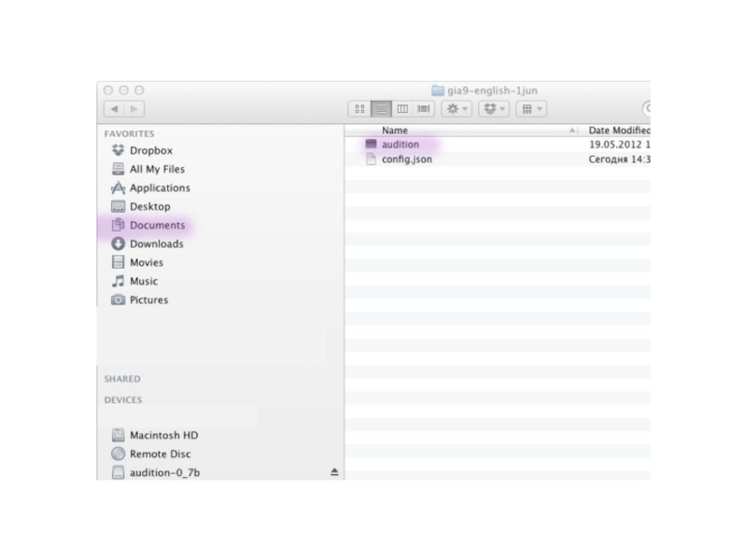
Task: Switch to icon view
Action: (359, 109)
